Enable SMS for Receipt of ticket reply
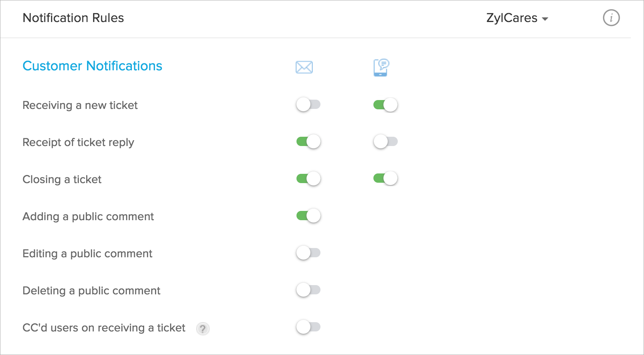Viewport: 644px width, 355px height. [385, 142]
